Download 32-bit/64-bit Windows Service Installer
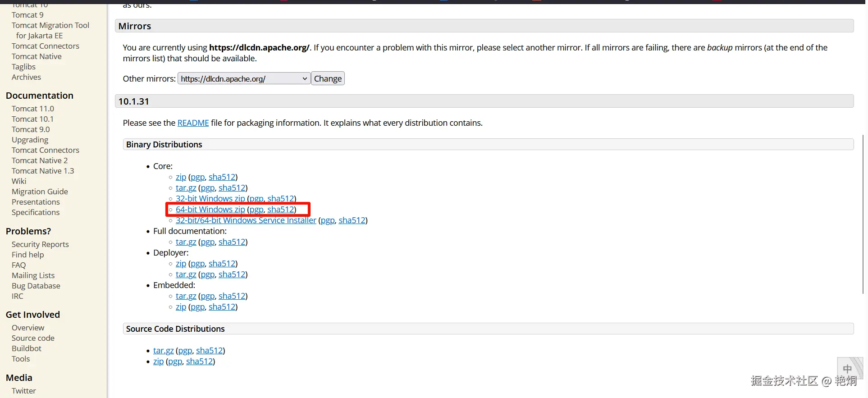 click(x=246, y=220)
